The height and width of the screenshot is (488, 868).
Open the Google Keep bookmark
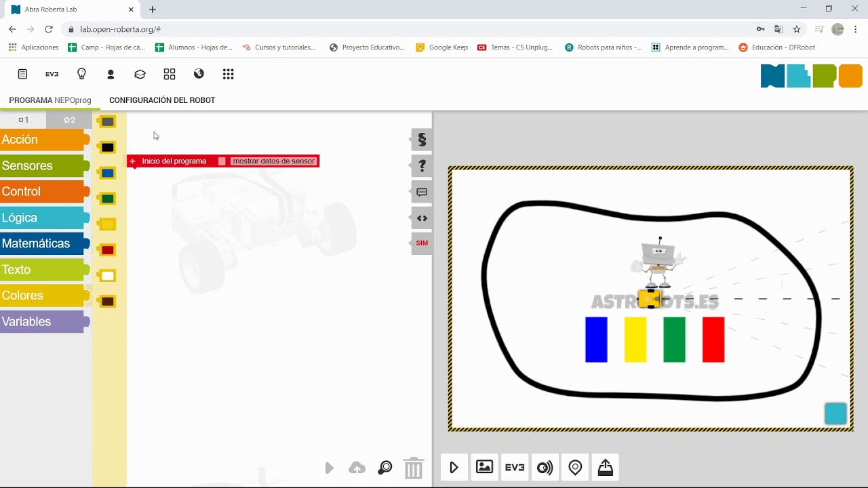442,47
